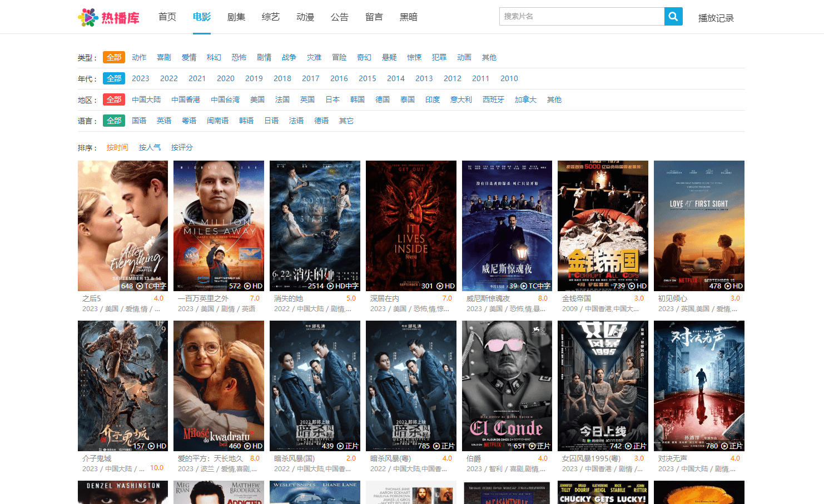Open the 首页 navigation tab

(x=167, y=17)
